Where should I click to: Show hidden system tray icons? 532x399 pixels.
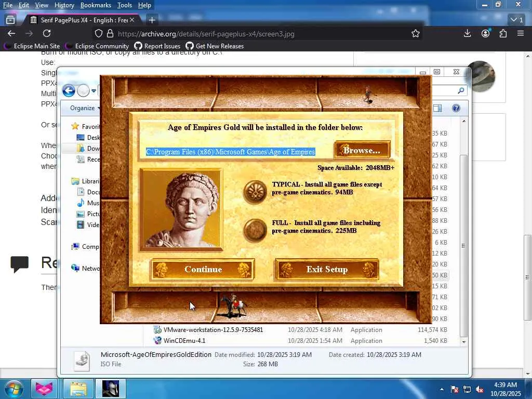pyautogui.click(x=442, y=389)
